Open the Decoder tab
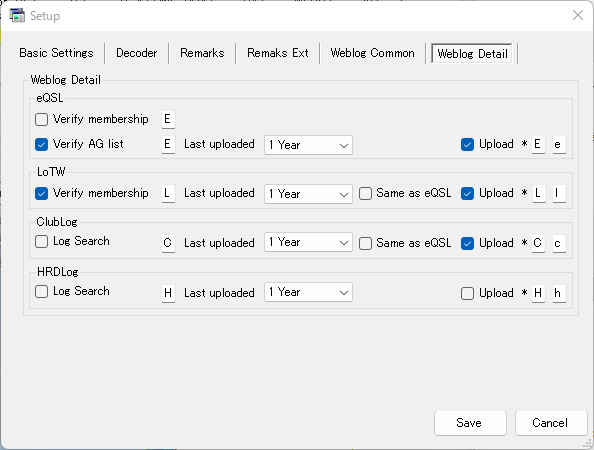The width and height of the screenshot is (594, 450). [x=136, y=53]
